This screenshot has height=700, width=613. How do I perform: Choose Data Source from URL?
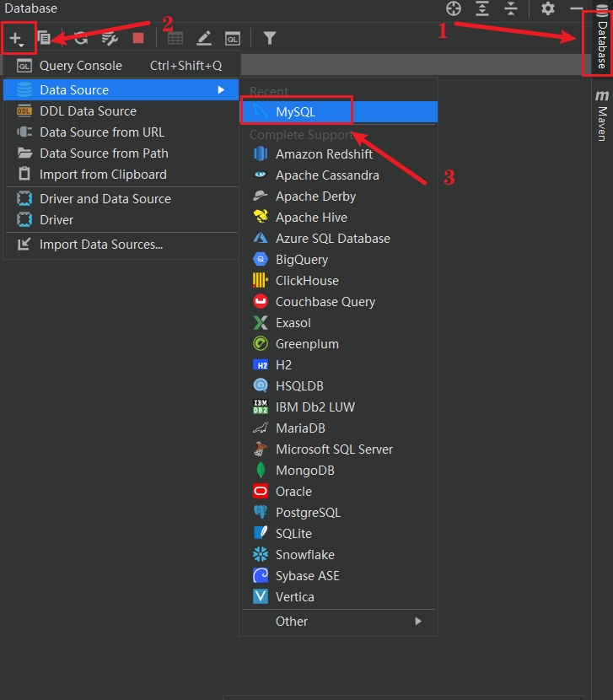tap(121, 132)
